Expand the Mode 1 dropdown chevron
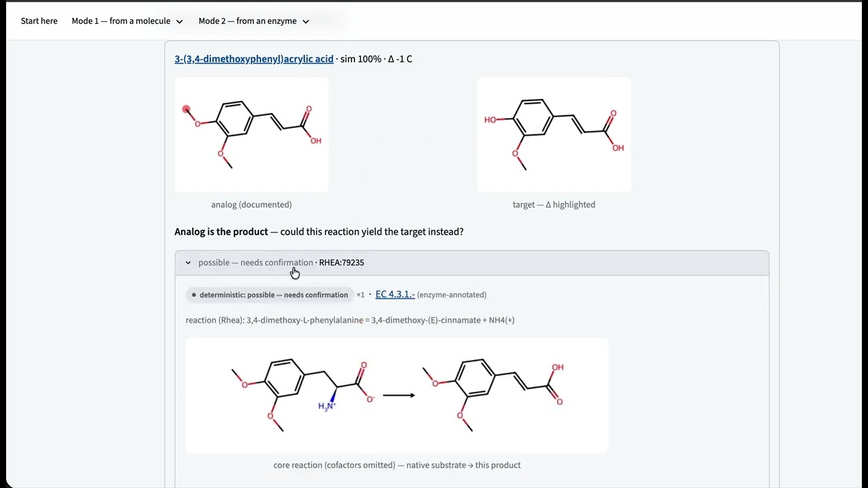The height and width of the screenshot is (488, 868). [179, 22]
